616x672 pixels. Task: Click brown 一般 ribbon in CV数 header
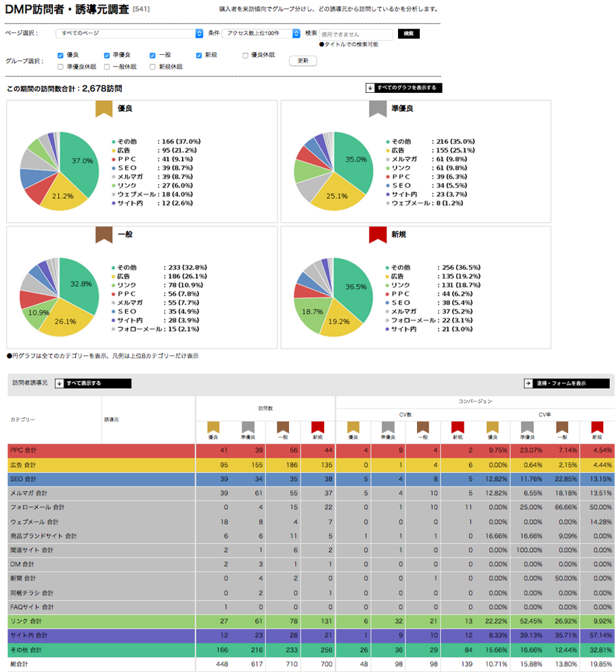(x=423, y=427)
